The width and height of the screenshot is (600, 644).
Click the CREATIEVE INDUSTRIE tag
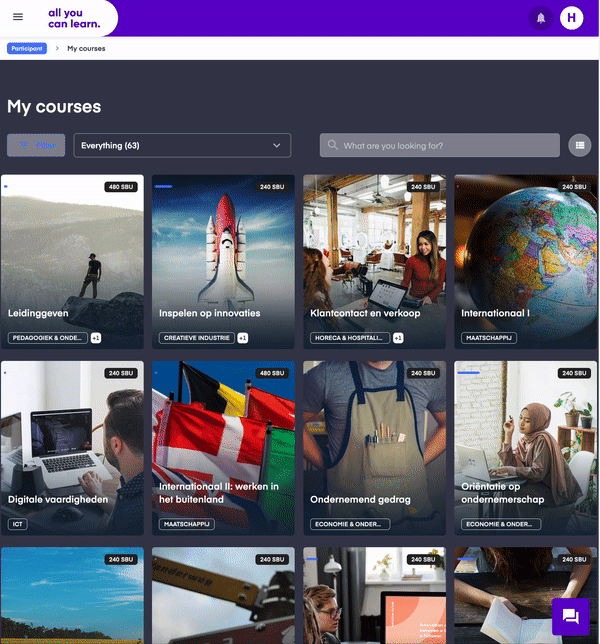[x=197, y=338]
